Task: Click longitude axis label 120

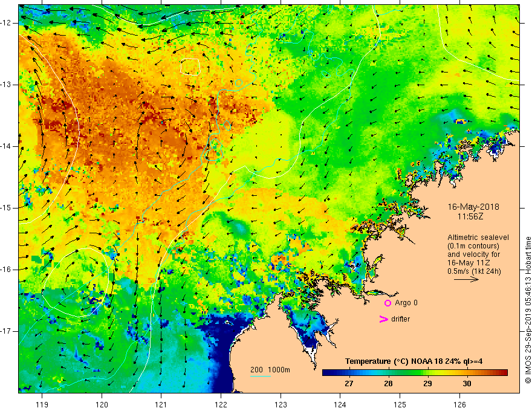Action: point(102,404)
